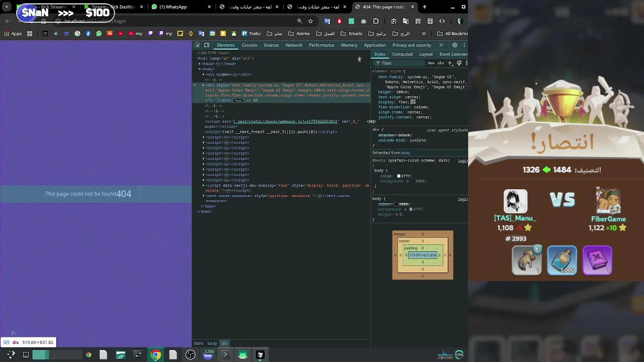Click the box model content size box
This screenshot has width=644, height=362.
pos(423,255)
